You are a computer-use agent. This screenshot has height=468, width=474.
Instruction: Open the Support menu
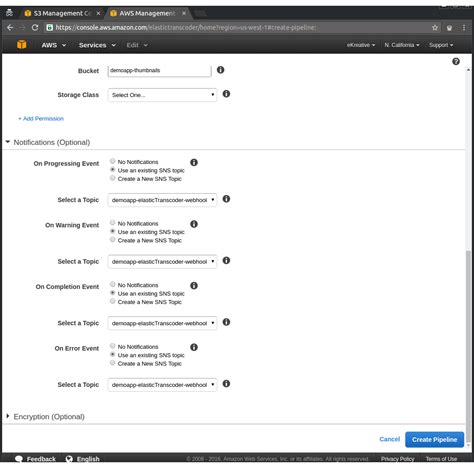[x=441, y=45]
